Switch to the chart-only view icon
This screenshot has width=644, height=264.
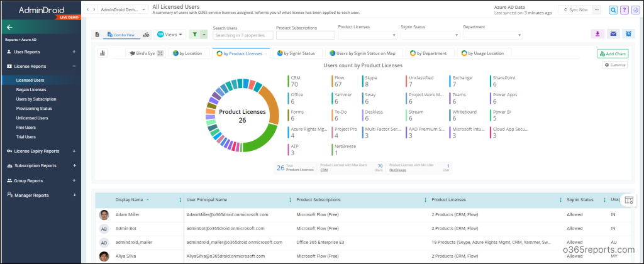(146, 35)
